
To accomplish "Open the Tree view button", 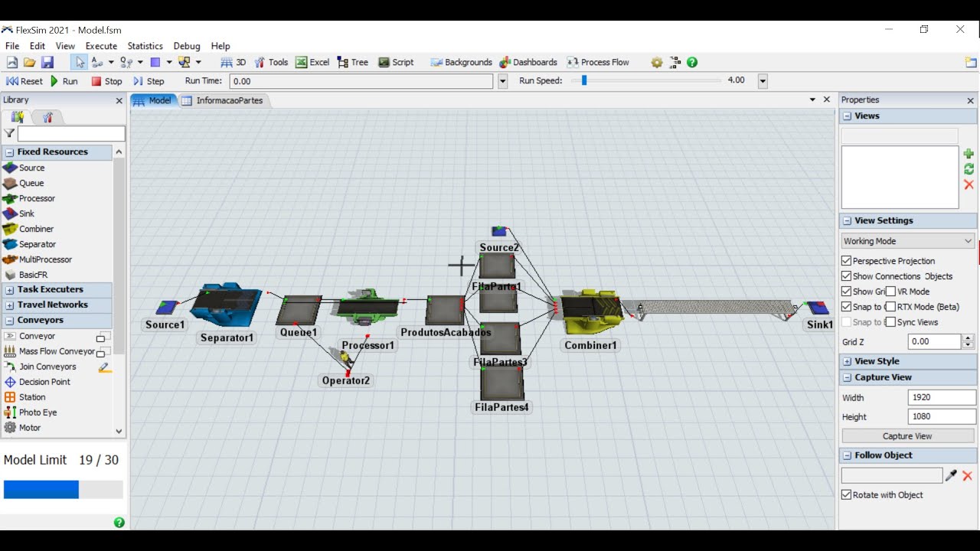I will (x=353, y=63).
